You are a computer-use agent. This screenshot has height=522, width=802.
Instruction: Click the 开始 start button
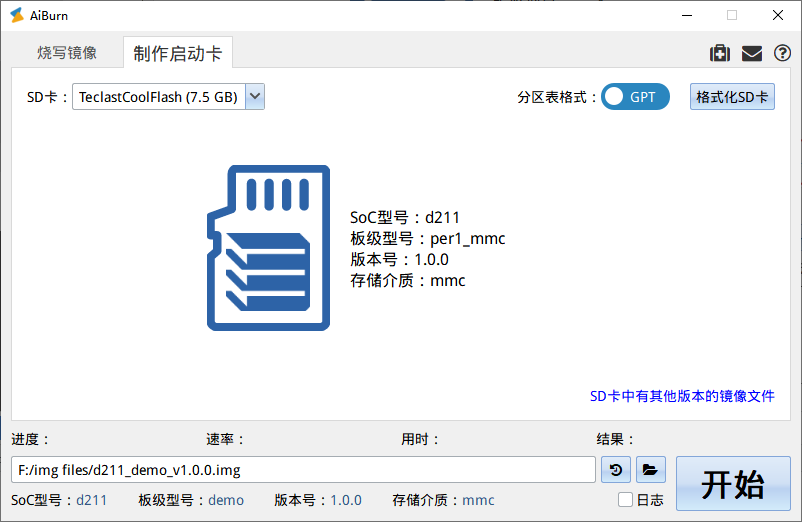(733, 484)
